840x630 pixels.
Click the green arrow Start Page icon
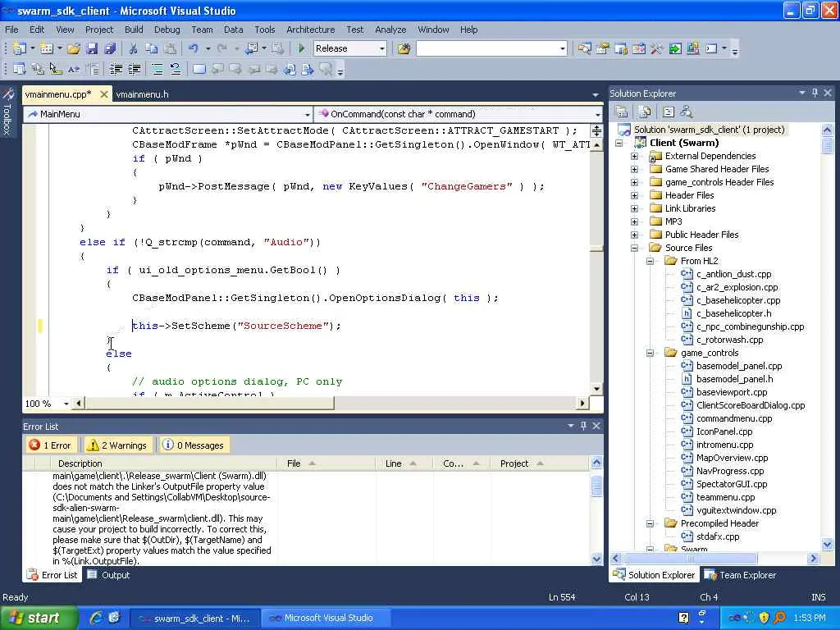[x=675, y=48]
